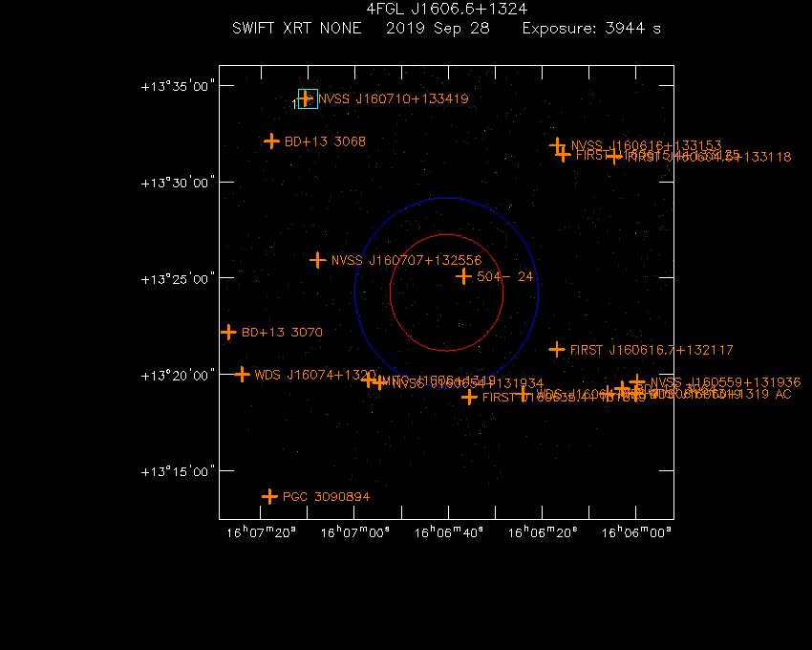
Task: Select cross marker of NVSS J160707+132556
Action: [317, 260]
